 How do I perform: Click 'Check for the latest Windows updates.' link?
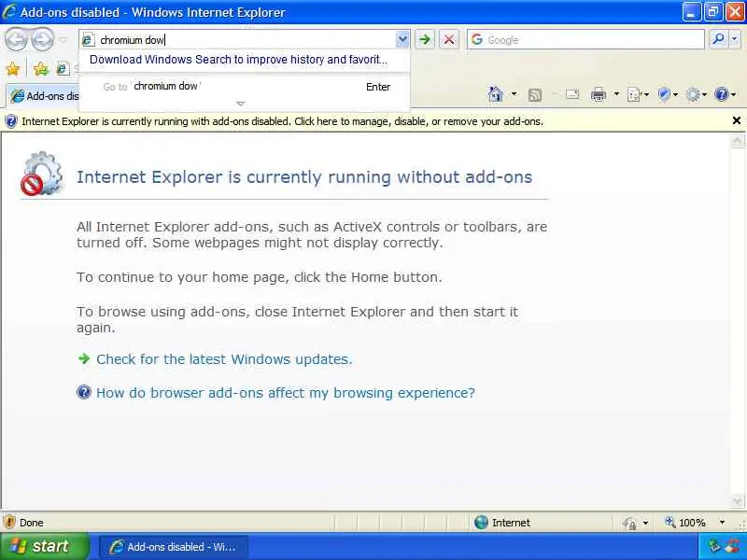pyautogui.click(x=224, y=359)
